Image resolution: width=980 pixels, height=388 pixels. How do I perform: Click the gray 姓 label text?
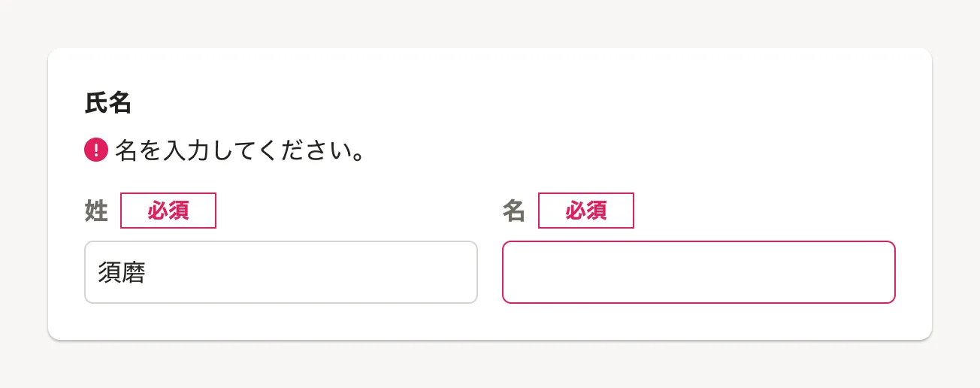click(96, 211)
